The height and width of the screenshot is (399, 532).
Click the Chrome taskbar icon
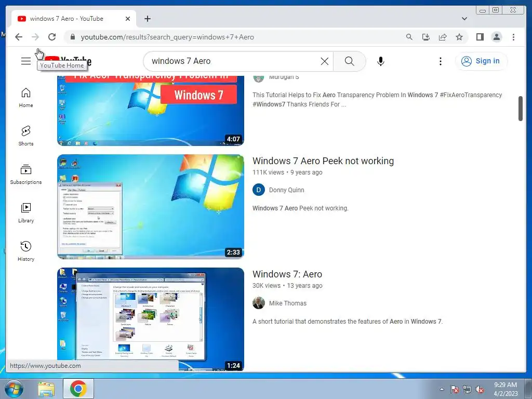pos(78,389)
